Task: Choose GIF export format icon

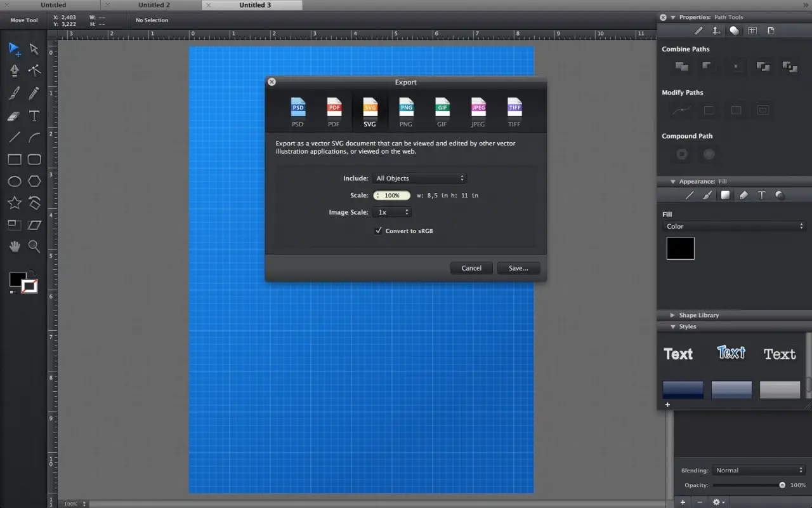Action: point(442,112)
